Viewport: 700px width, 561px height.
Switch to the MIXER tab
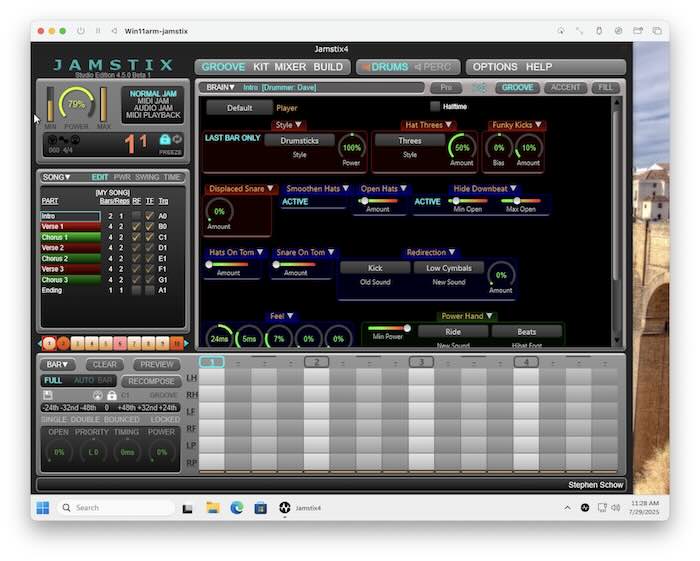pyautogui.click(x=290, y=67)
